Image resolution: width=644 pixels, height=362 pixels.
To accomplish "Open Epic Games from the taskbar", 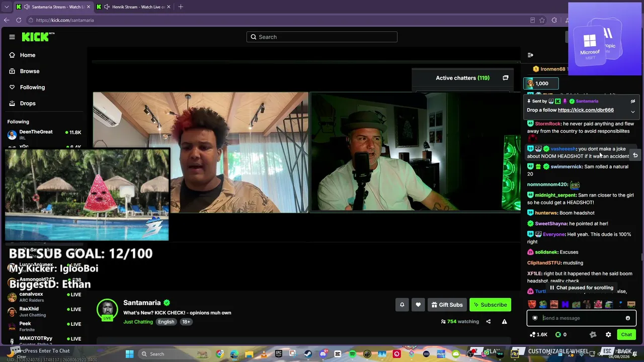I will coord(279,354).
